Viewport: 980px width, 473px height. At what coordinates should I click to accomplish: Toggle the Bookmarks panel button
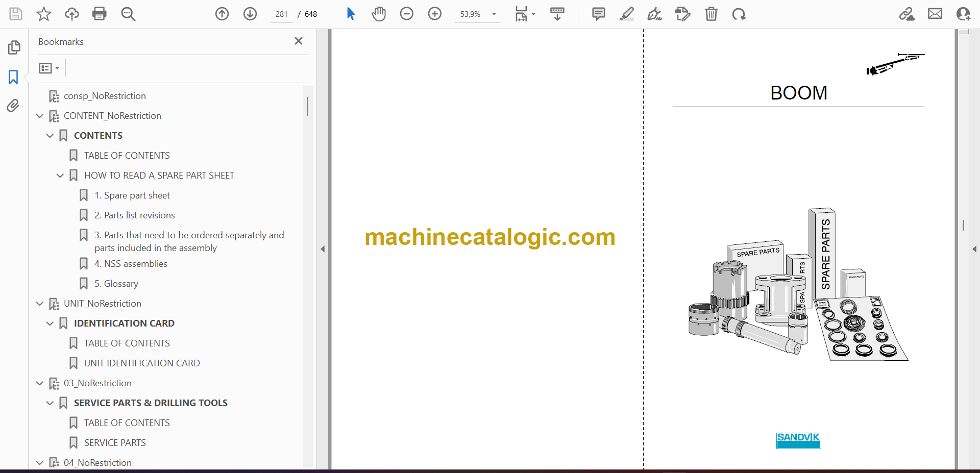pyautogui.click(x=13, y=77)
